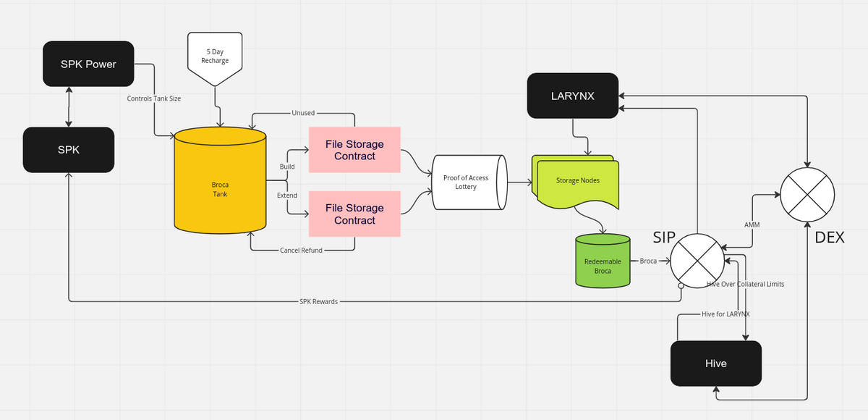Click the Build edge label
868x420 pixels.
pos(286,166)
